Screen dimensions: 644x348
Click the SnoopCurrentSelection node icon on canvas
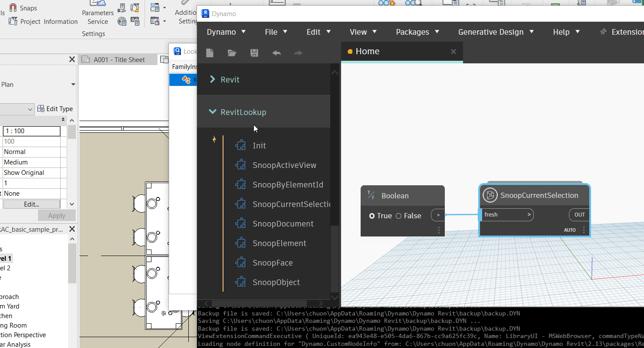tap(490, 195)
